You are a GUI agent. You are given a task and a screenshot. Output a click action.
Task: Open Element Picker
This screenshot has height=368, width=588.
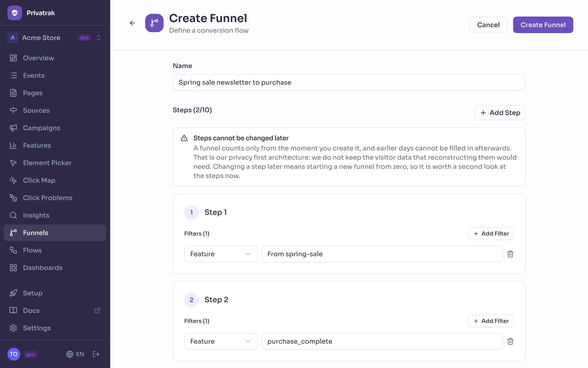click(55, 163)
